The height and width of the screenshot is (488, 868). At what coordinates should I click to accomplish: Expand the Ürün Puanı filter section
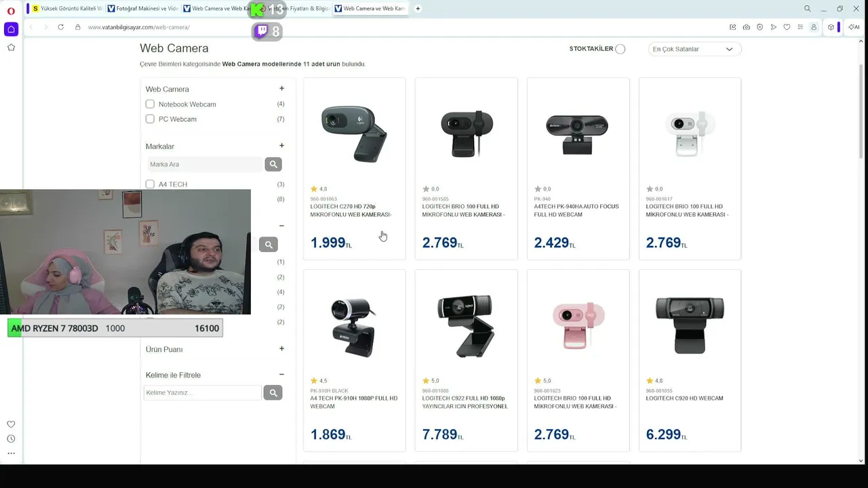click(x=281, y=348)
